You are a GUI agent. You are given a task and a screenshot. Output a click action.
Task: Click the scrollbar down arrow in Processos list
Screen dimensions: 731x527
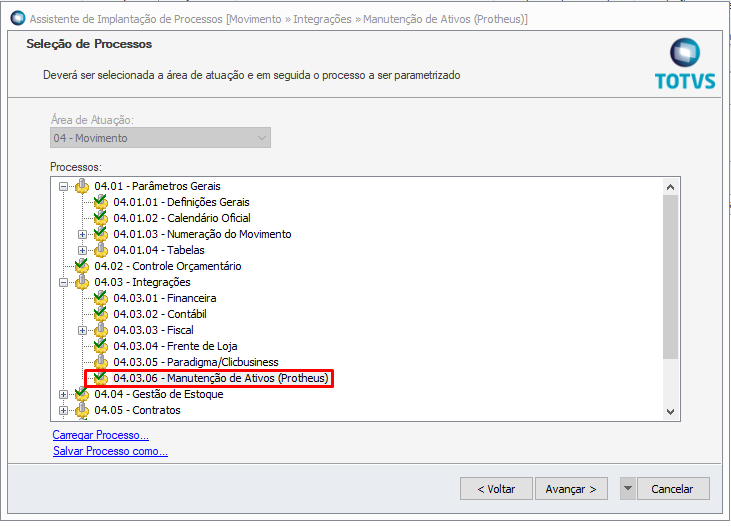[670, 411]
